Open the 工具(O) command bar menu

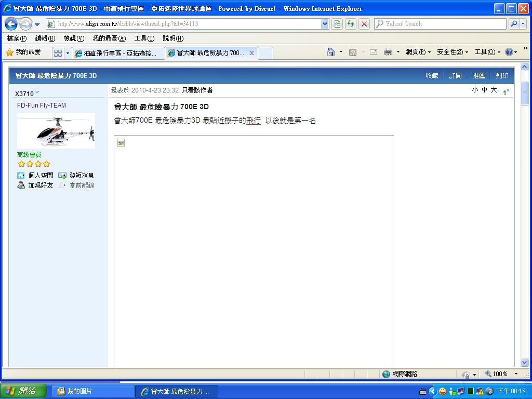(487, 52)
